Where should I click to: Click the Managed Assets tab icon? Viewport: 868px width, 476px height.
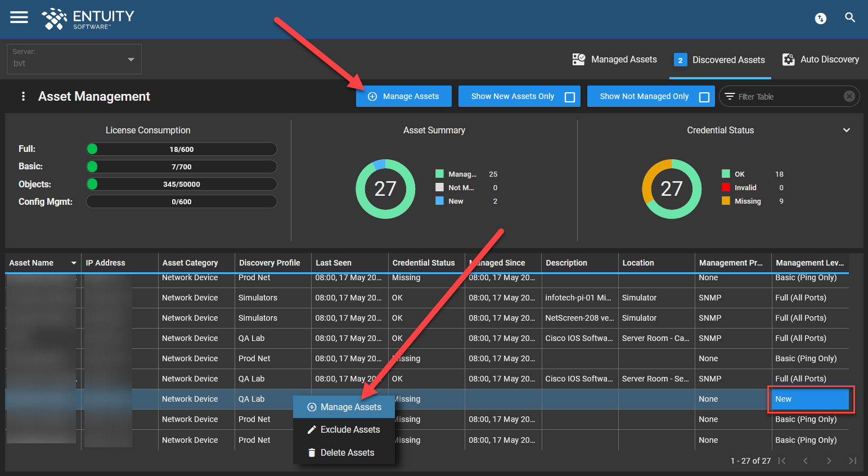pyautogui.click(x=579, y=59)
